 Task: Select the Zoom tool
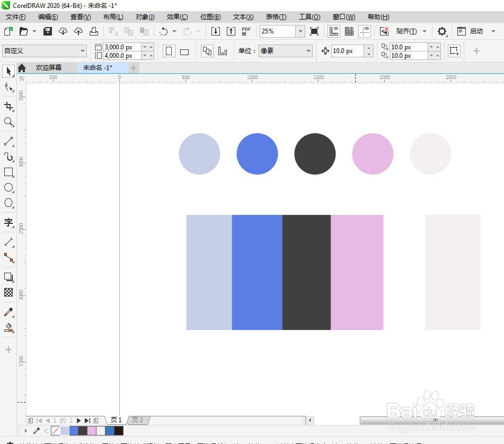[8, 122]
